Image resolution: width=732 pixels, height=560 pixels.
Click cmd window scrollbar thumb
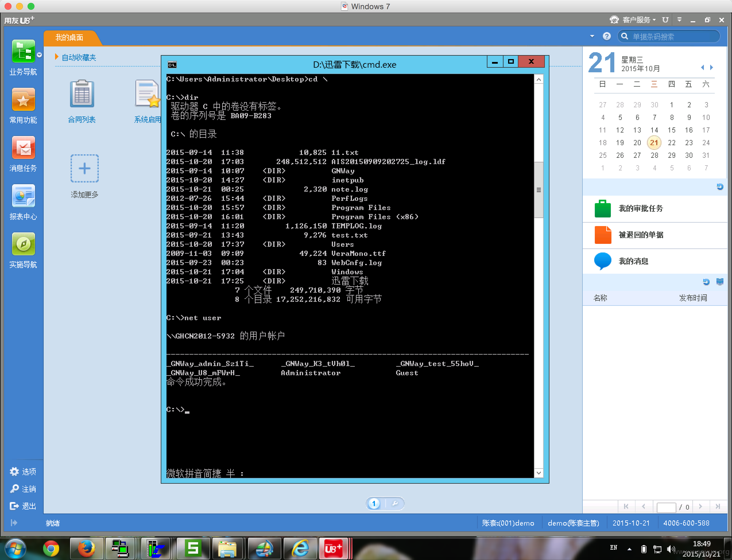(x=539, y=190)
